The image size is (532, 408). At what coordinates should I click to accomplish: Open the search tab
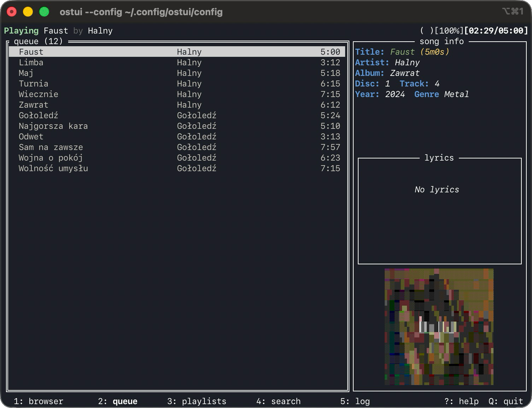[x=278, y=401]
